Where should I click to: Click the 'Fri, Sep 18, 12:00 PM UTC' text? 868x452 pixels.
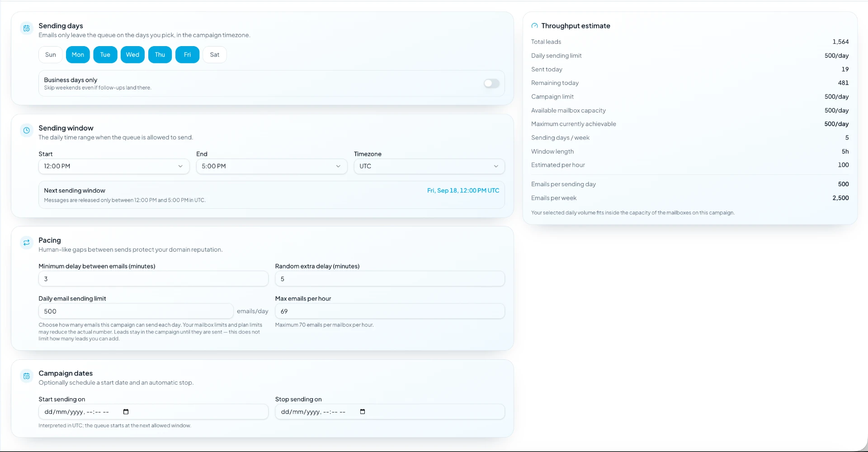click(x=463, y=191)
